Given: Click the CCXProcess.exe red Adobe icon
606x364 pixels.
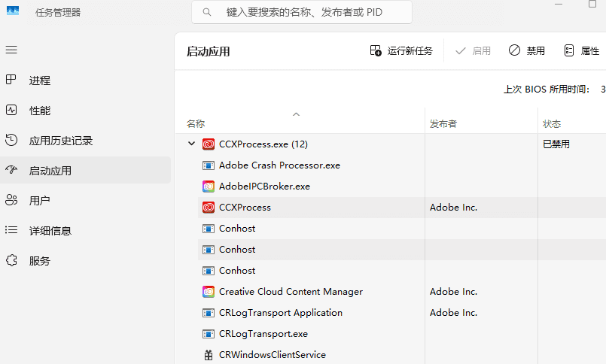Looking at the screenshot, I should 209,144.
